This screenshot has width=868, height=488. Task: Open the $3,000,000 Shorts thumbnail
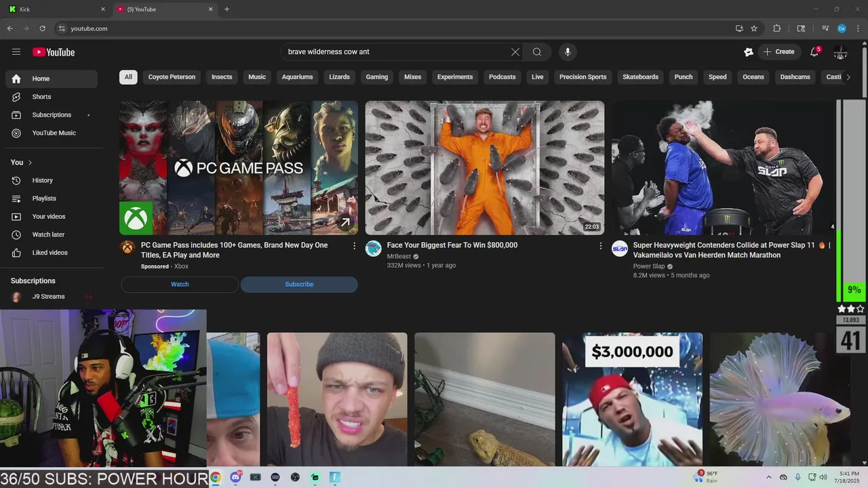point(632,399)
